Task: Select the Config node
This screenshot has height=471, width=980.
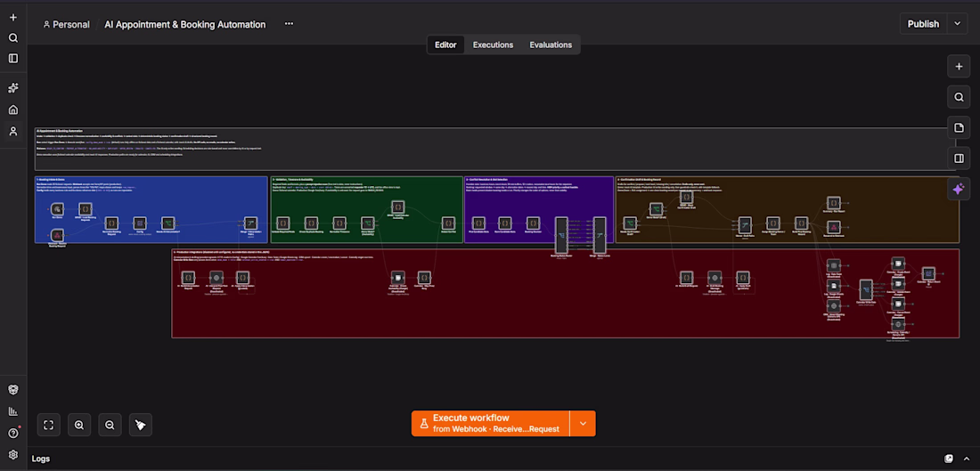Action: [140, 223]
